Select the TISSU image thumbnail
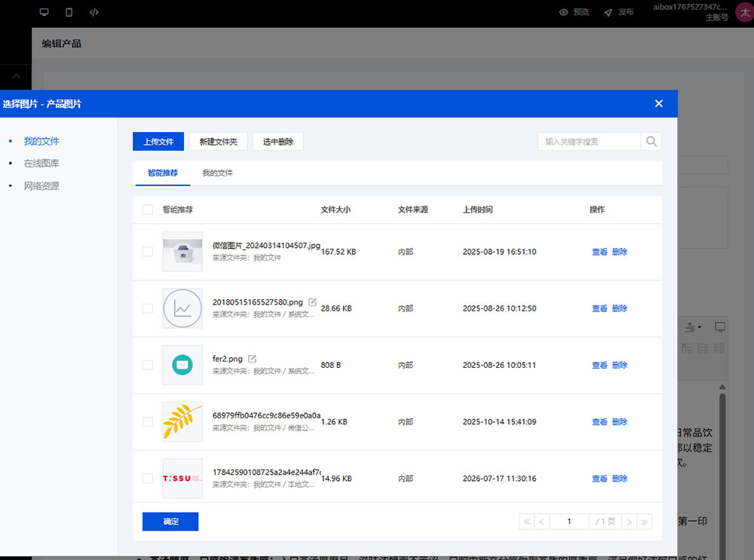The image size is (754, 560). (x=182, y=479)
